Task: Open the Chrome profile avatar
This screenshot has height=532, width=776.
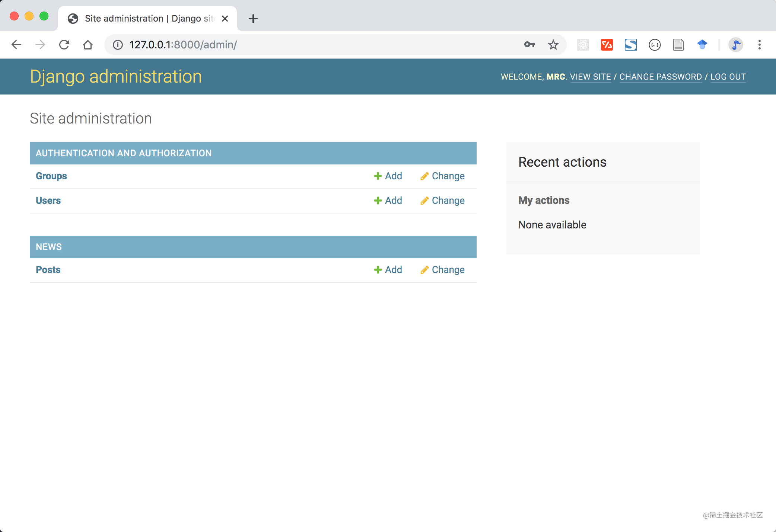Action: point(736,45)
